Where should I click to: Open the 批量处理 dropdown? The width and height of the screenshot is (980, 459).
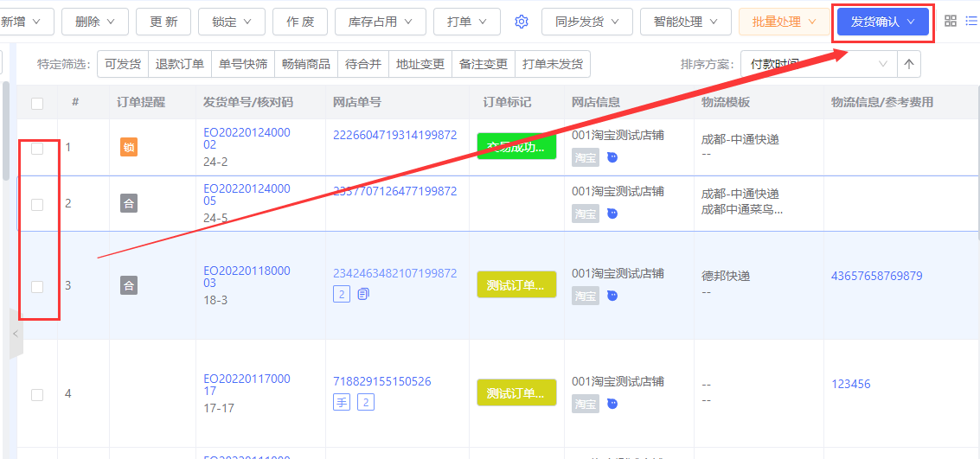[x=785, y=22]
